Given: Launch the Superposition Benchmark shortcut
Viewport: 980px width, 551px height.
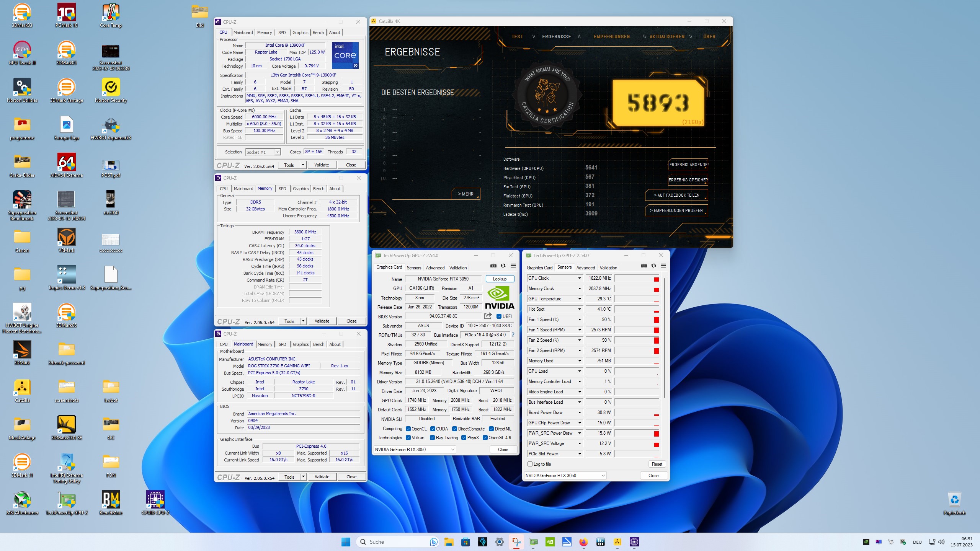Looking at the screenshot, I should tap(22, 206).
